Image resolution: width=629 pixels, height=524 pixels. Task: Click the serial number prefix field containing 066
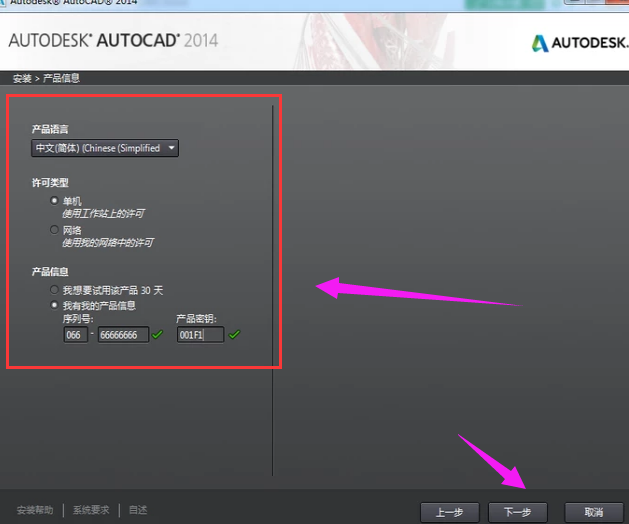point(74,335)
